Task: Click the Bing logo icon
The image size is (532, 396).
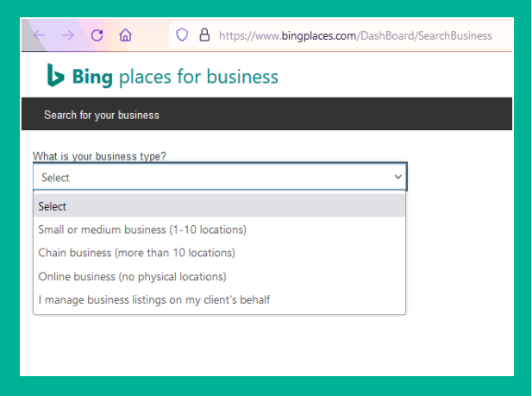Action: (55, 75)
